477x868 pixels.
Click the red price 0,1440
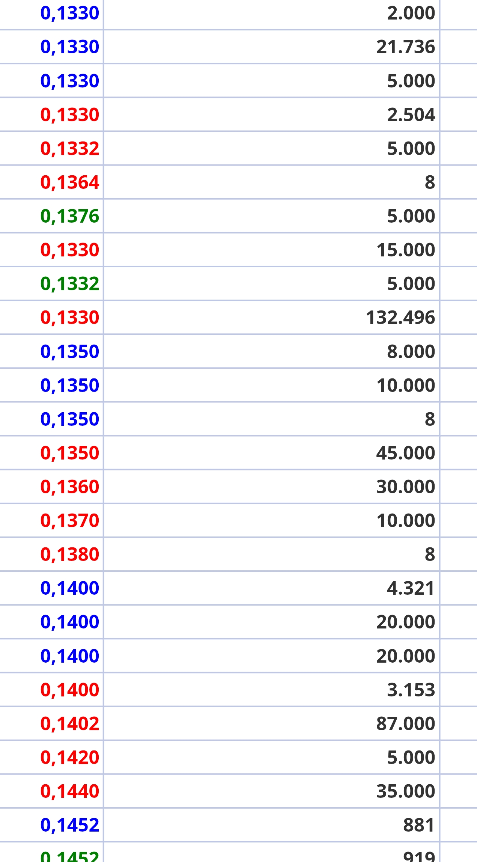coord(70,791)
